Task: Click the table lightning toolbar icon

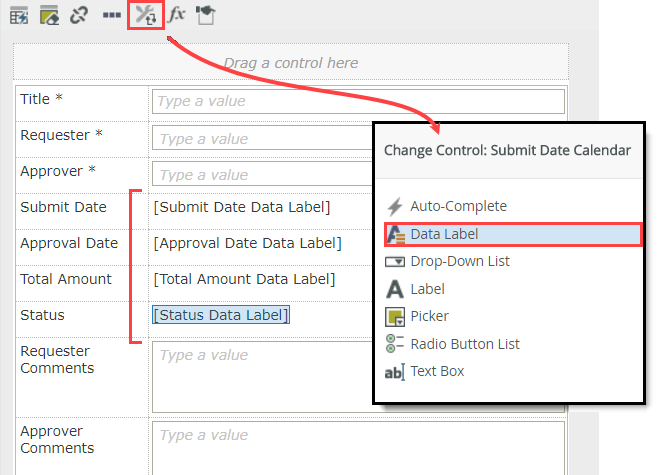Action: [19, 16]
